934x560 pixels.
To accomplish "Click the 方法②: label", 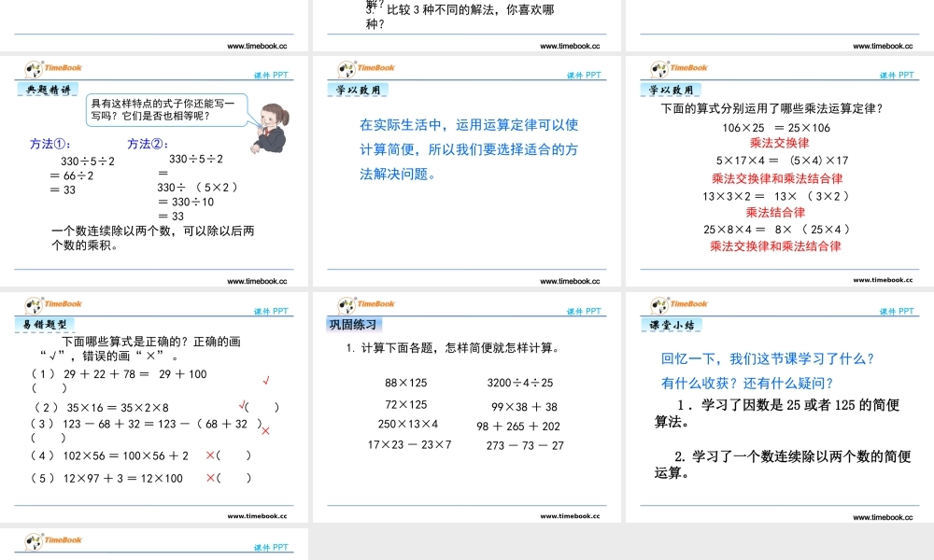I will 148,144.
